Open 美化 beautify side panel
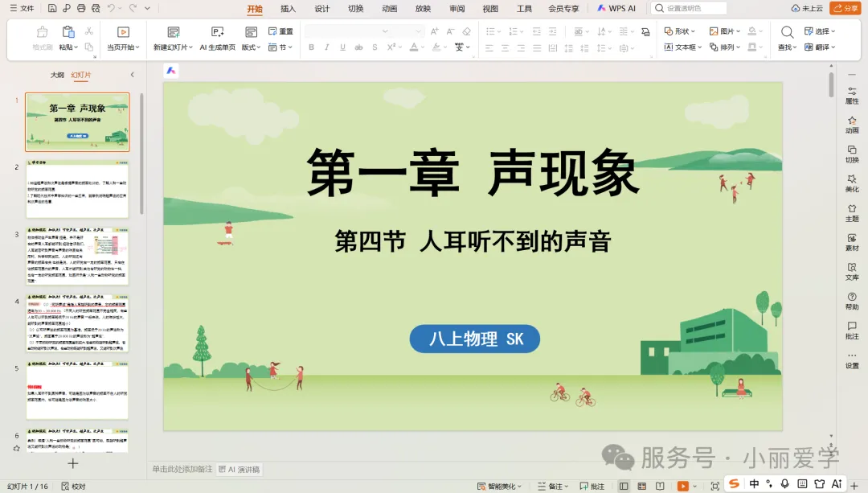868x493 pixels. point(852,183)
